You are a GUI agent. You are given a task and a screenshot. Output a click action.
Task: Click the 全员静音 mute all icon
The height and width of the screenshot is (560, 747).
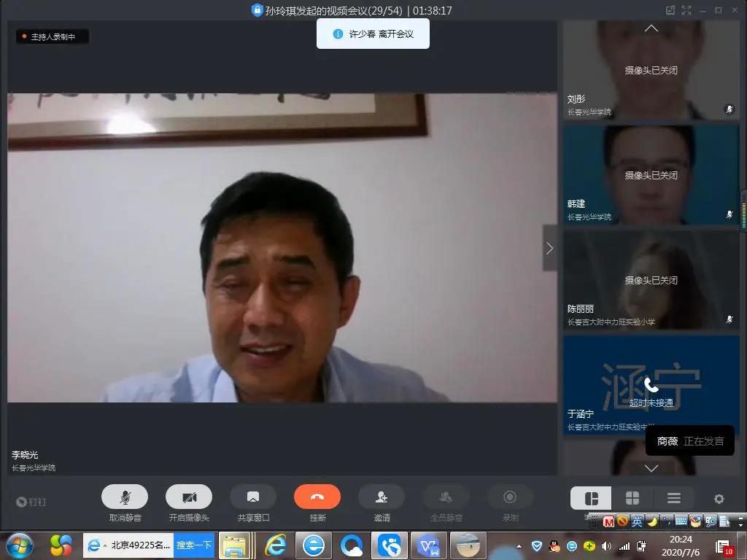[446, 497]
